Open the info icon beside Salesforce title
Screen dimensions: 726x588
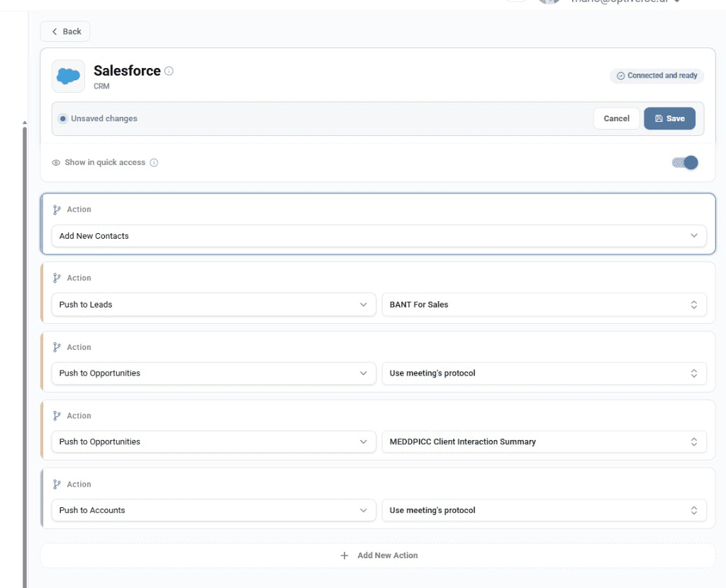tap(169, 71)
